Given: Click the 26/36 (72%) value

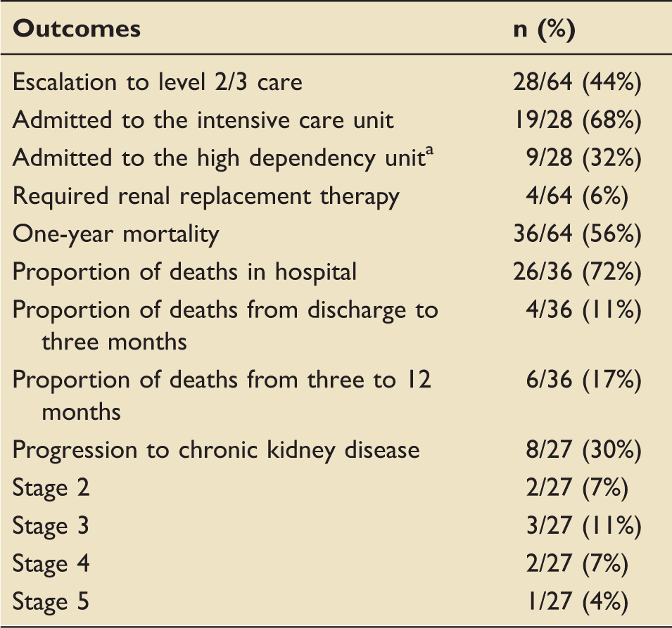Looking at the screenshot, I should pos(577,271).
